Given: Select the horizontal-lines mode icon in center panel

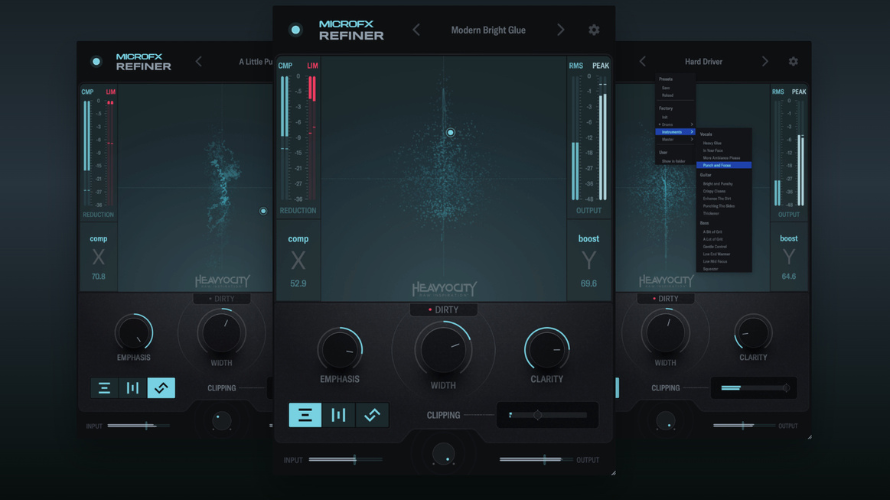Looking at the screenshot, I should pos(305,415).
